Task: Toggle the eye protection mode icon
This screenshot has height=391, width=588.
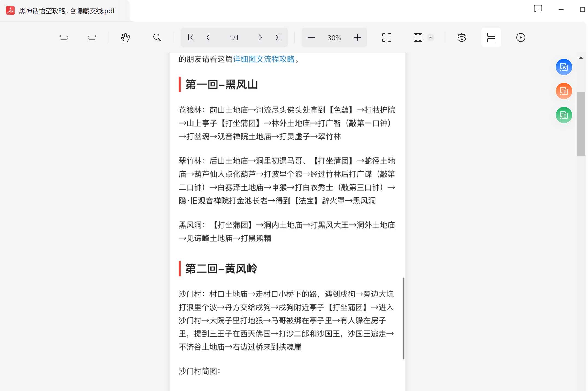Action: (x=462, y=37)
